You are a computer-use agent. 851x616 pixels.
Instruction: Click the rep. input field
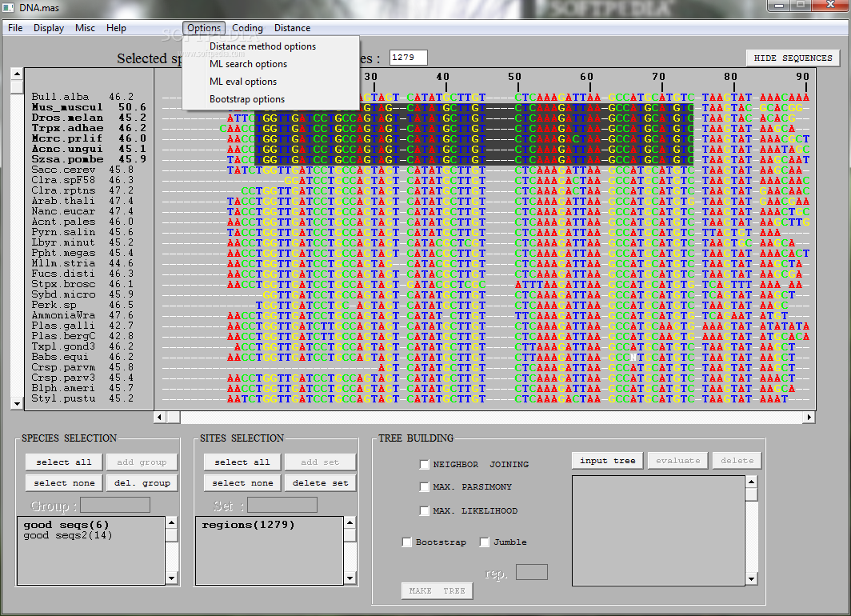pos(531,572)
